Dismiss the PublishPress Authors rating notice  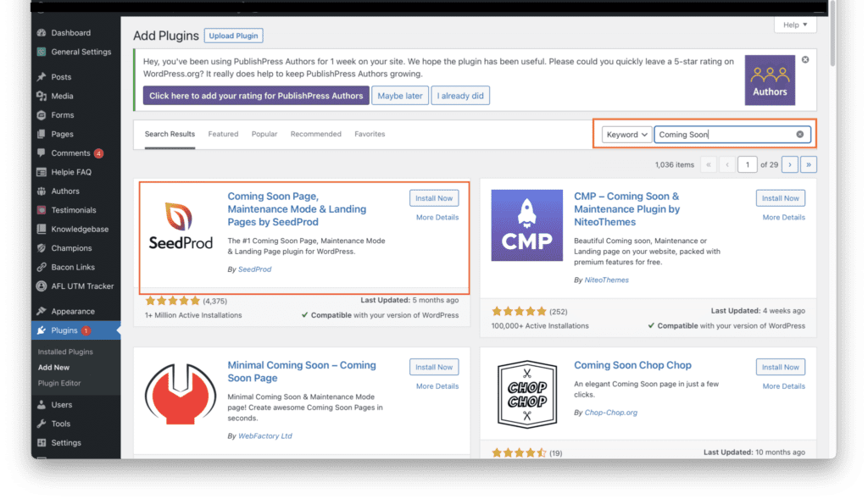(804, 60)
